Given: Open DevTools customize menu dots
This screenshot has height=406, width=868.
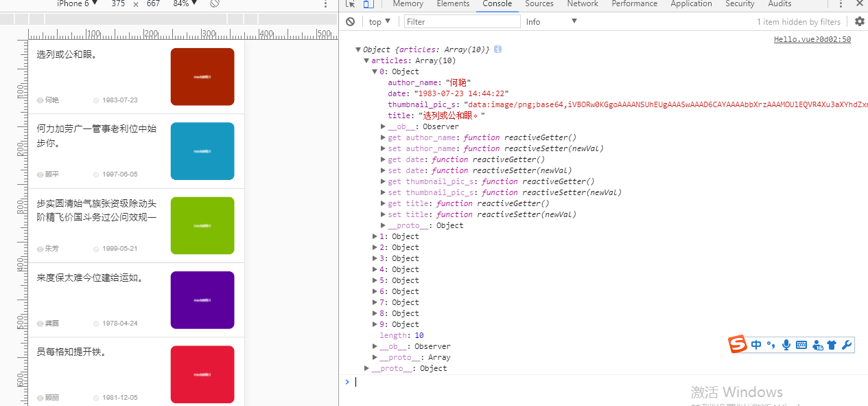Looking at the screenshot, I should tap(841, 4).
